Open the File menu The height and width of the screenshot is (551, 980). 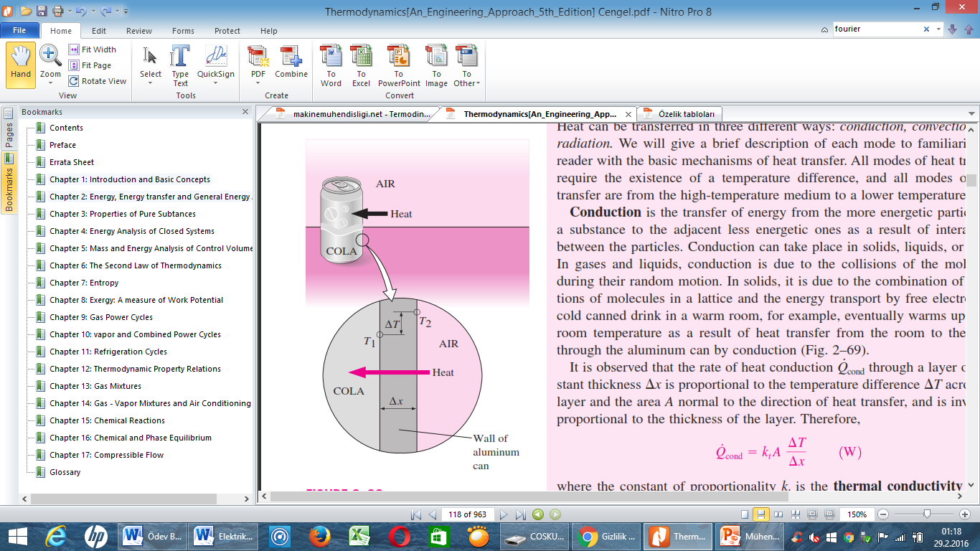19,31
